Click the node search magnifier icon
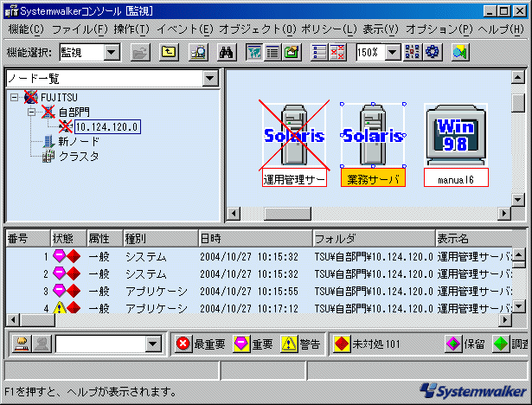Screen dimensions: 532x405 (198, 52)
